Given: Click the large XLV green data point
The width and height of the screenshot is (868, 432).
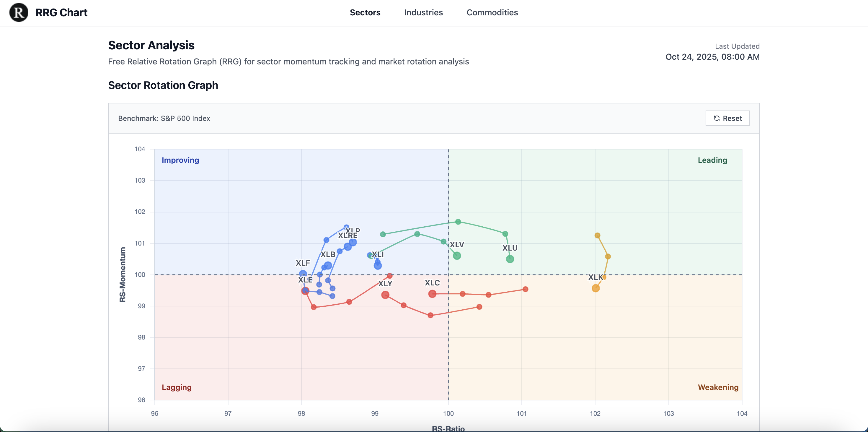Looking at the screenshot, I should coord(456,256).
